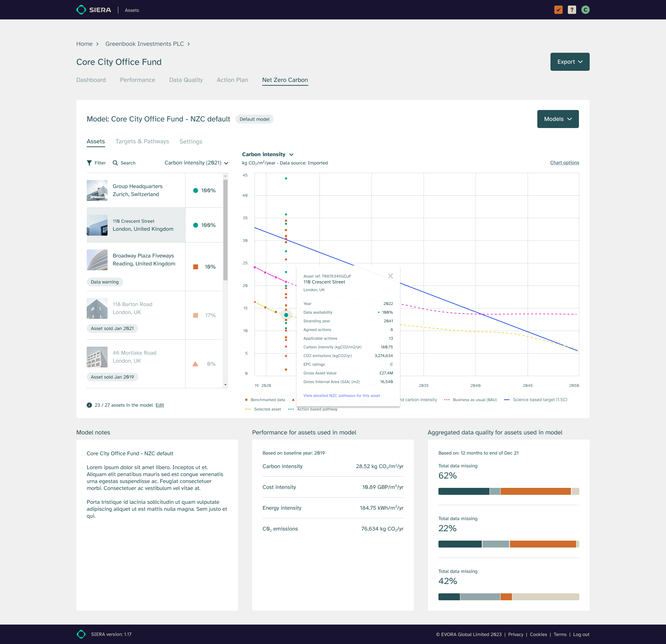Open Chart options link

pyautogui.click(x=565, y=163)
